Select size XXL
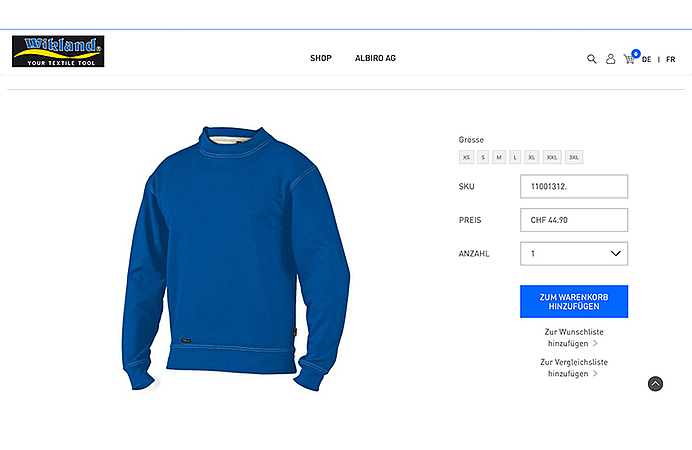The width and height of the screenshot is (692, 450). [552, 157]
